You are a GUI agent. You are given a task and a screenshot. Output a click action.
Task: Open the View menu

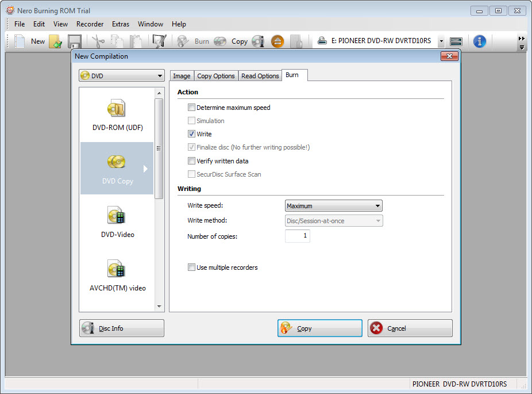click(x=60, y=24)
